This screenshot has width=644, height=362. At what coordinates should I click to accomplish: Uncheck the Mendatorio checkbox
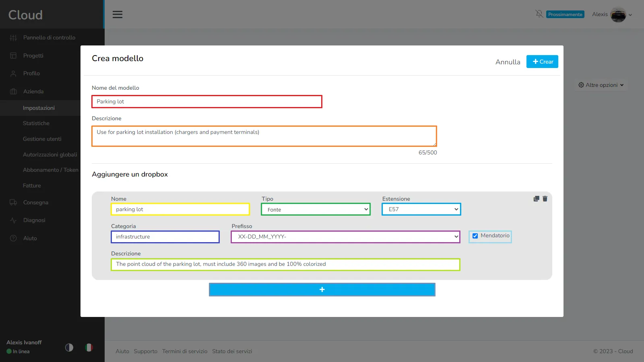[x=475, y=236]
